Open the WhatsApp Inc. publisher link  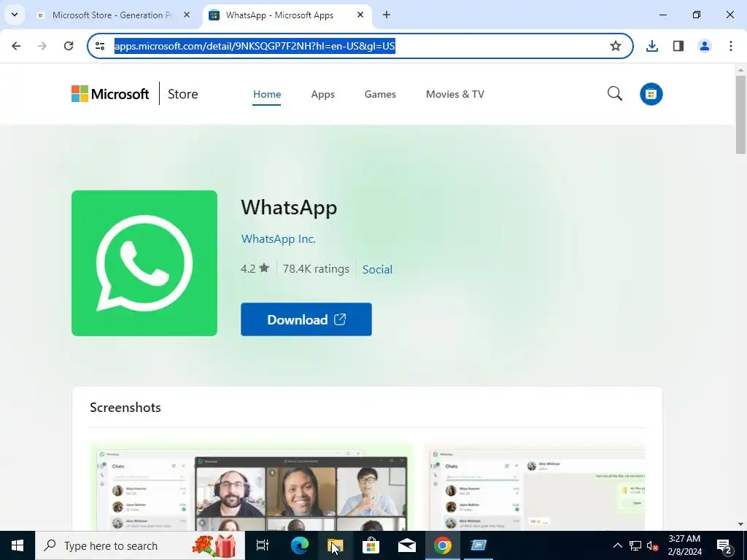279,238
